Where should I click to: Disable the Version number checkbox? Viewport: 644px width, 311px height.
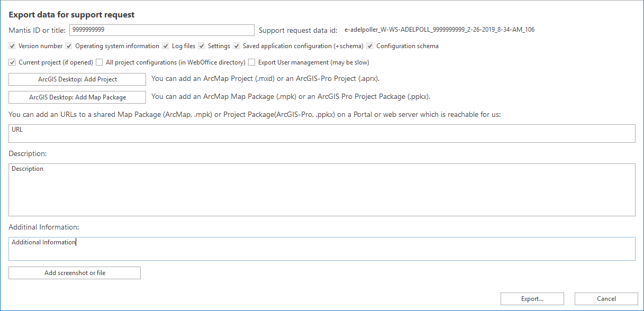coord(12,46)
